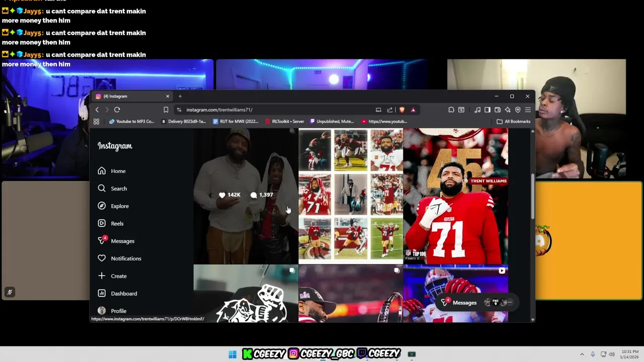This screenshot has height=362, width=644.
Task: Open Leo AI sparkle icon
Action: (x=508, y=110)
